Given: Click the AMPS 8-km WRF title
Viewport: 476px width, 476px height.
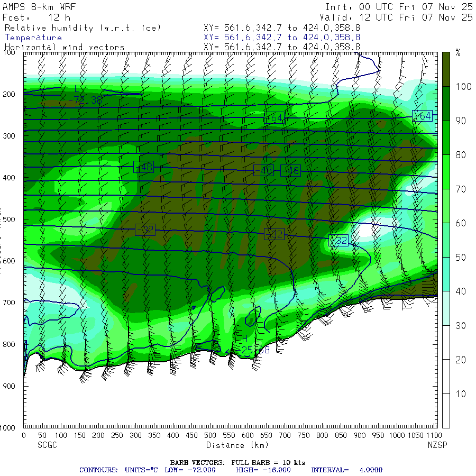Looking at the screenshot, I should pos(39,7).
